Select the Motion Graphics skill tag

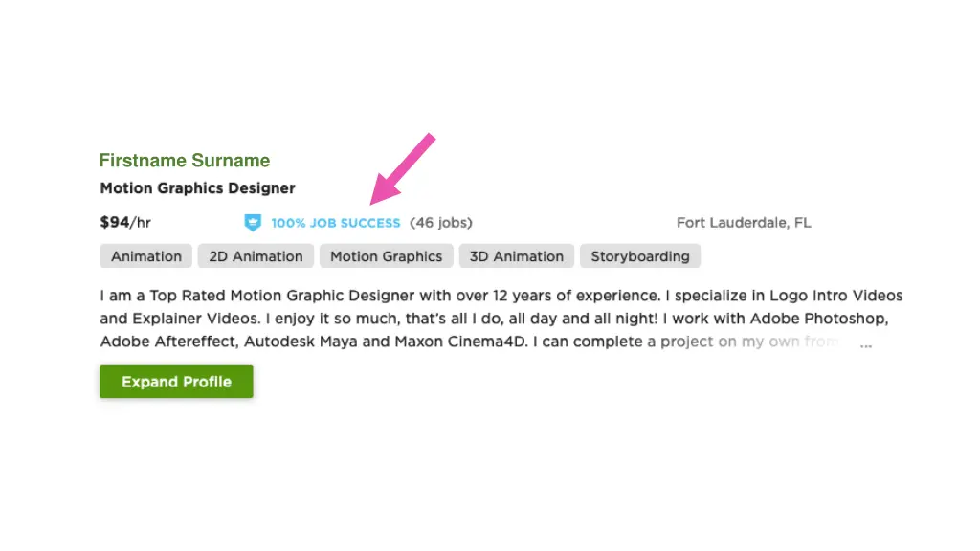[387, 256]
